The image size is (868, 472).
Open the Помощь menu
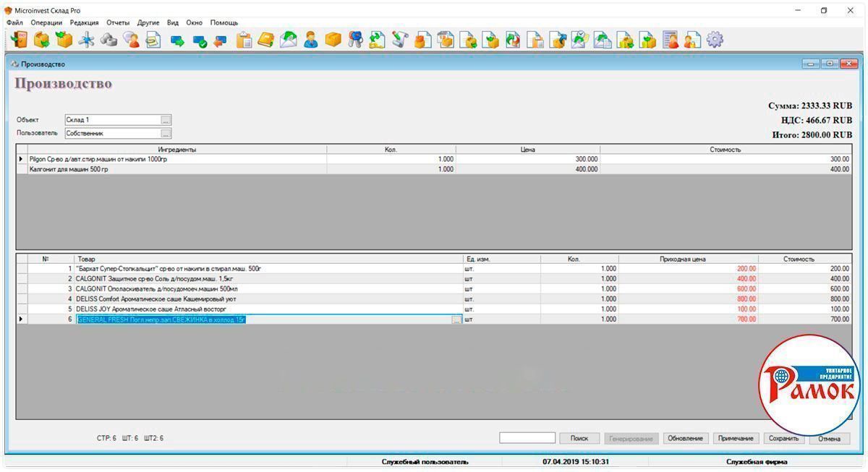tap(224, 22)
